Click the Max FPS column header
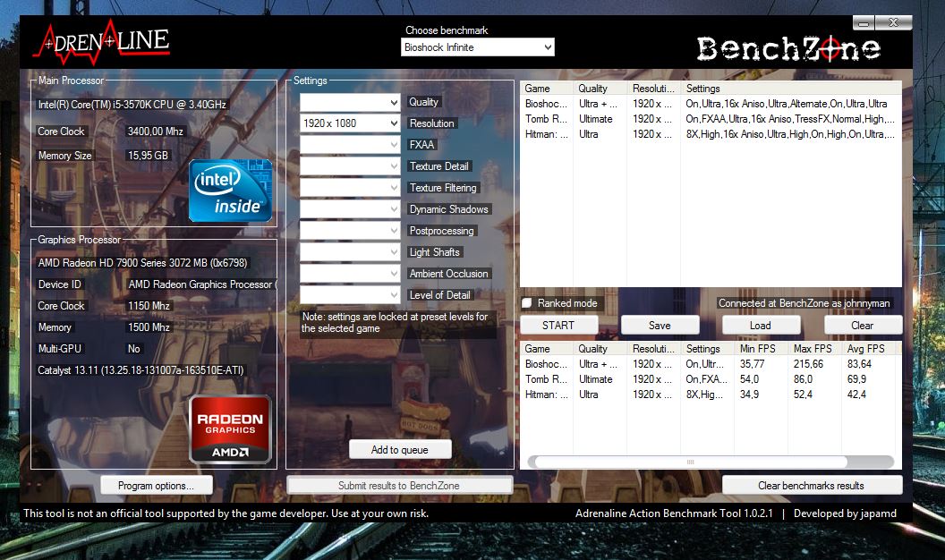The width and height of the screenshot is (945, 560). 815,349
